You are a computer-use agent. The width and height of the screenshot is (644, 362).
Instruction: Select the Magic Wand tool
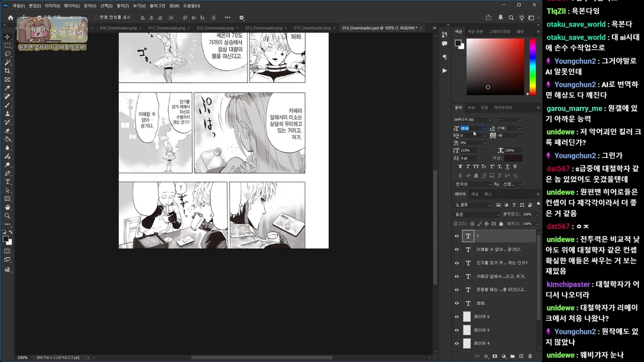(8, 62)
